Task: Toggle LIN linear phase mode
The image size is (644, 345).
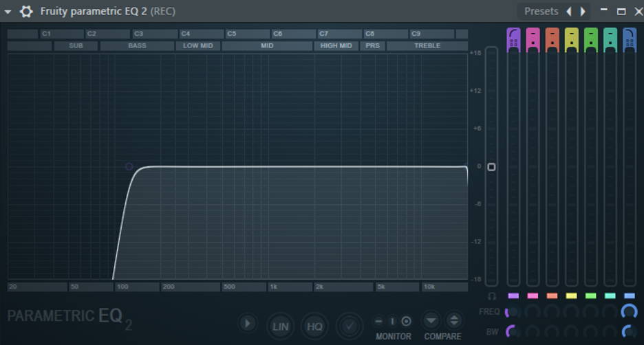Action: pyautogui.click(x=281, y=326)
